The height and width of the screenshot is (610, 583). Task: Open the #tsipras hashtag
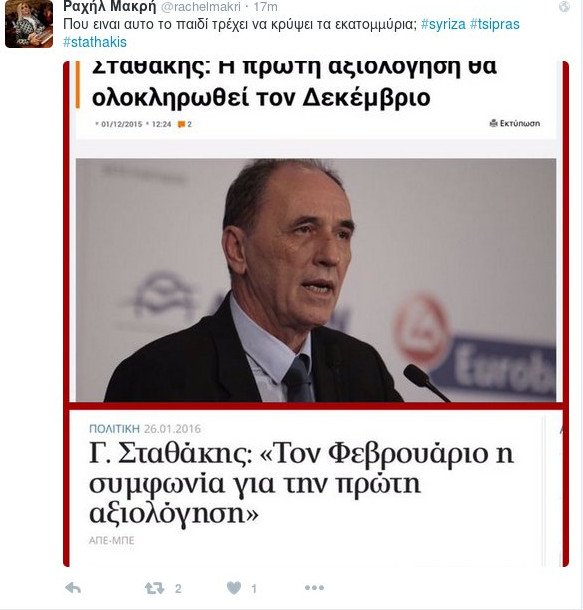tap(495, 24)
